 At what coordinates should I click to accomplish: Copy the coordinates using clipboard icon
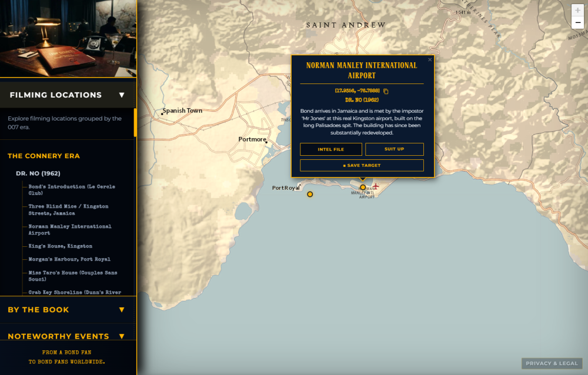(x=386, y=91)
